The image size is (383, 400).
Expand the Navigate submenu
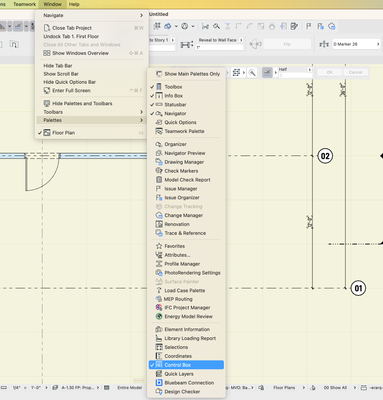pos(92,15)
